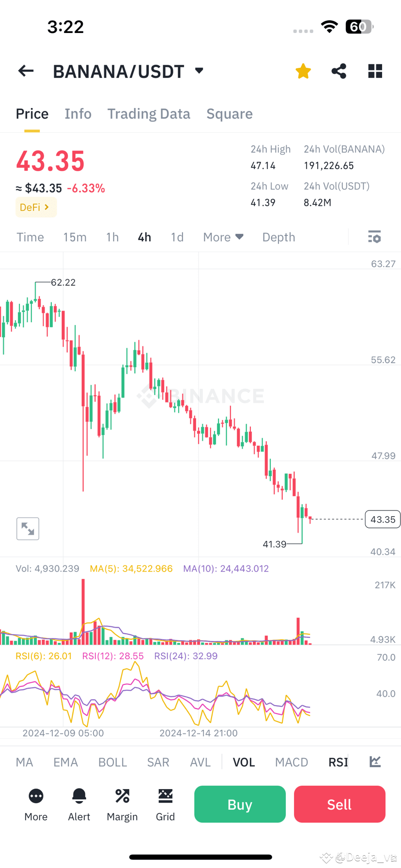Switch to the Trading Data tab

(x=149, y=113)
